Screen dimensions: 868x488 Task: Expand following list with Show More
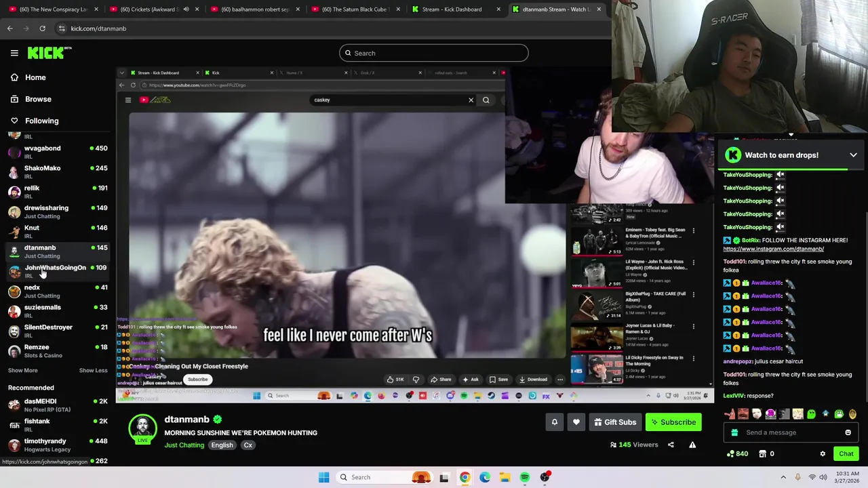click(22, 371)
